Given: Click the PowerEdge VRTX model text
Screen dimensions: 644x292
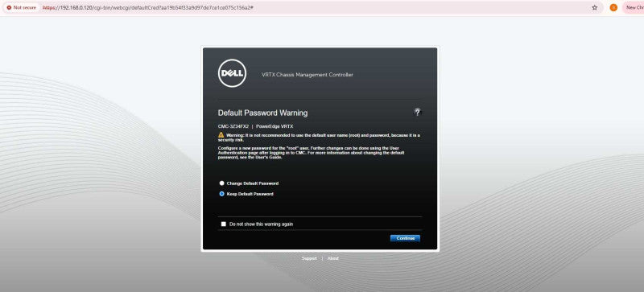Looking at the screenshot, I should tap(275, 126).
